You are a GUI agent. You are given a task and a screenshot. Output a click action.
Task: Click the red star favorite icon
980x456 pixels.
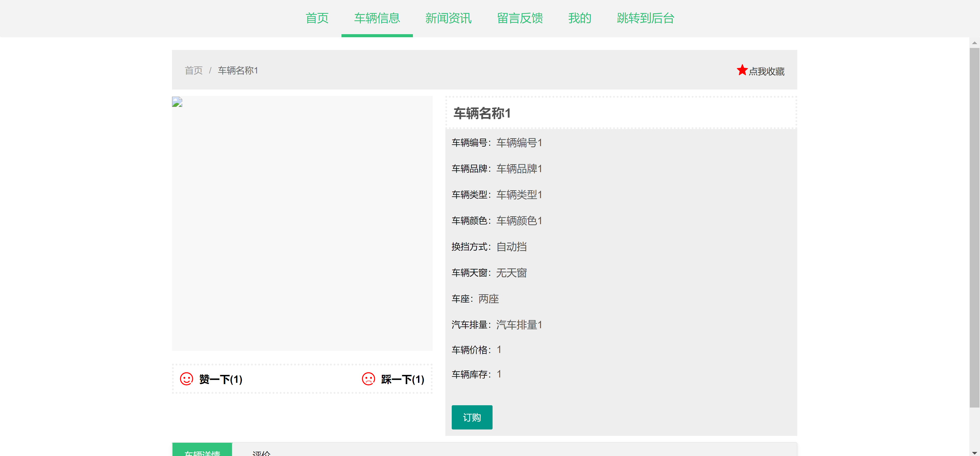coord(742,70)
